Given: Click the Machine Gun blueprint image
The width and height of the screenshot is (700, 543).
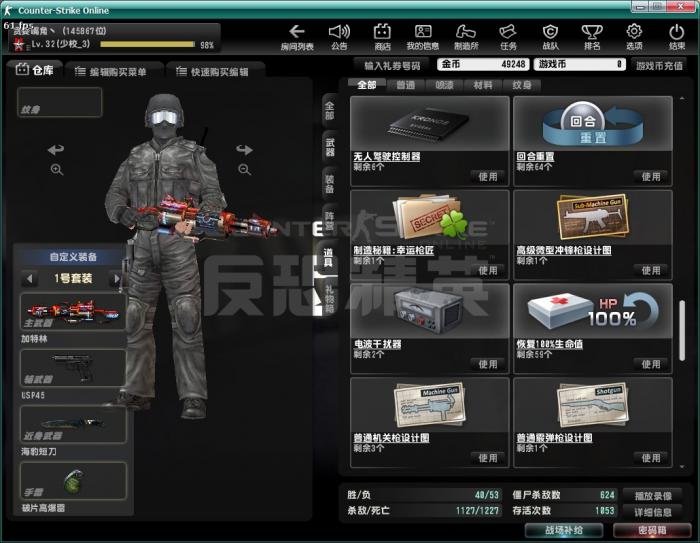Looking at the screenshot, I should click(x=429, y=405).
